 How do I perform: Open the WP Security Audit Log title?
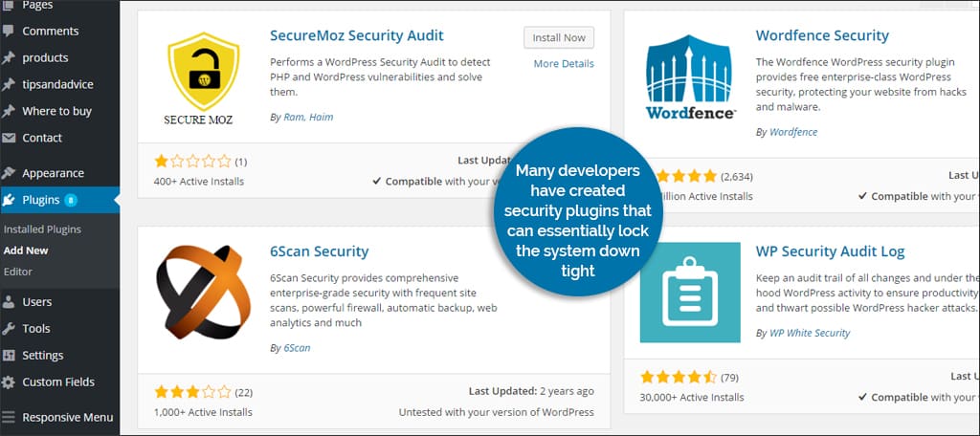[830, 251]
